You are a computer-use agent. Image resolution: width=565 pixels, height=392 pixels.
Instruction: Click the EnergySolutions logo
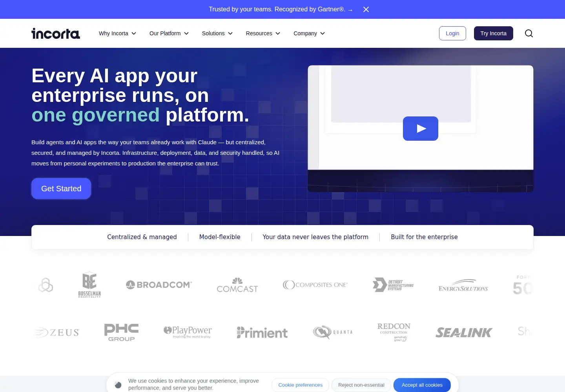tap(463, 285)
